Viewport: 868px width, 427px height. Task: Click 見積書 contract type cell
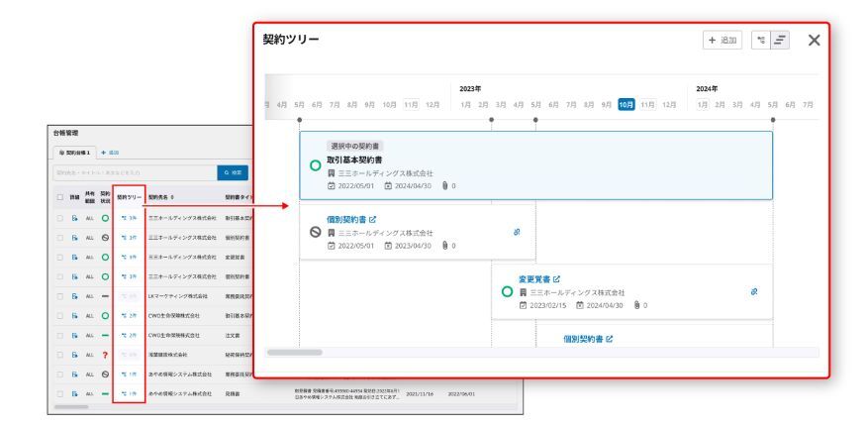point(233,393)
